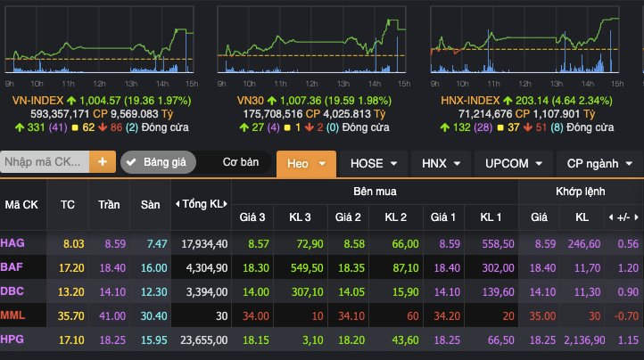Viewport: 644px width, 360px height.
Task: Click left arrow beside Tổng KL header
Action: coord(177,203)
